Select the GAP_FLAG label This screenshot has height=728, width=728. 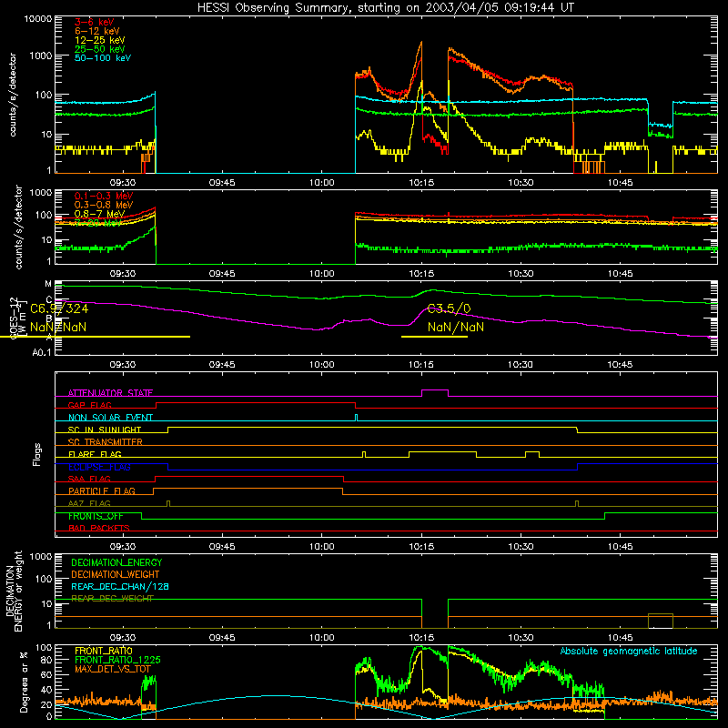pos(90,405)
